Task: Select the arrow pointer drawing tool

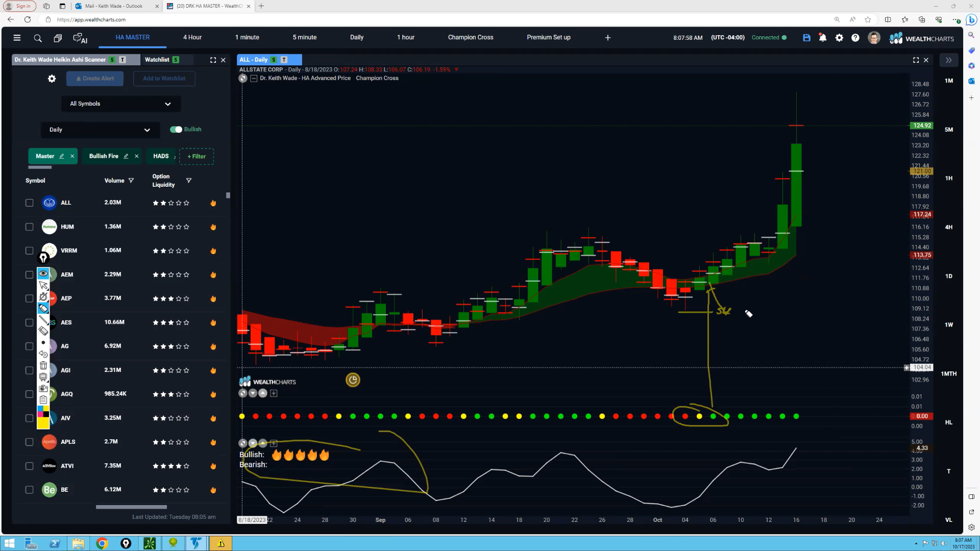Action: coord(43,285)
